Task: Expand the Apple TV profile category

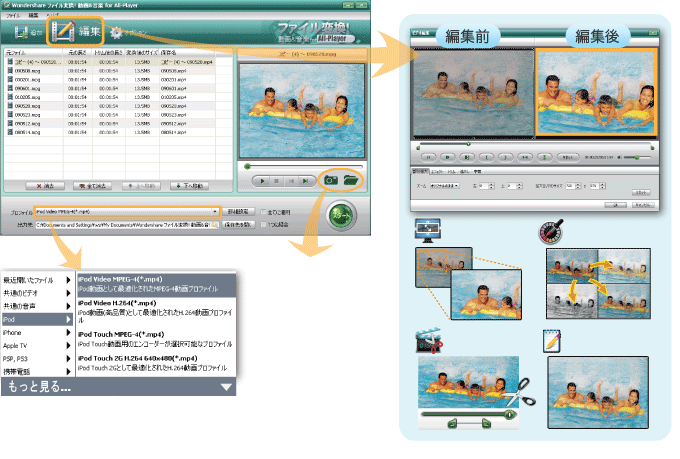Action: pyautogui.click(x=36, y=346)
